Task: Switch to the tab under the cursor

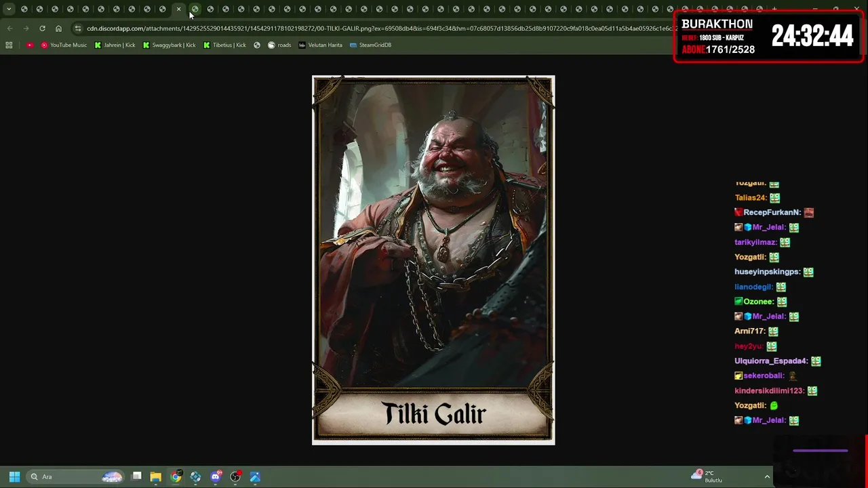Action: click(x=195, y=9)
